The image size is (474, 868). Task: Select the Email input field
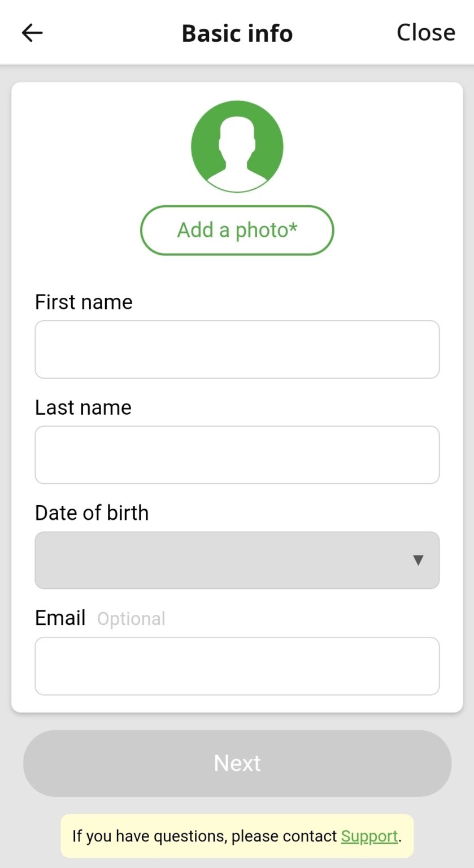[x=237, y=666]
